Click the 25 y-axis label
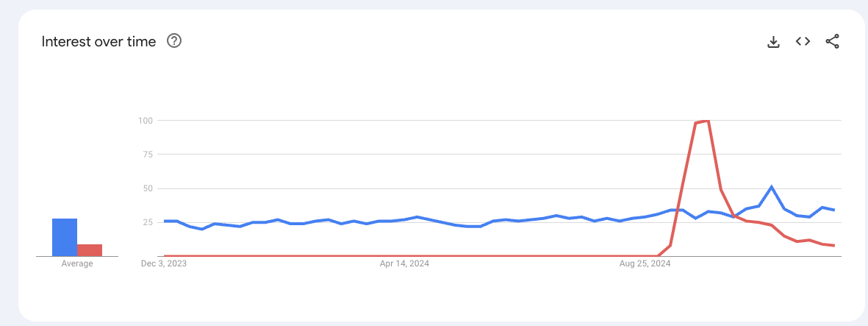This screenshot has width=868, height=326. point(148,222)
